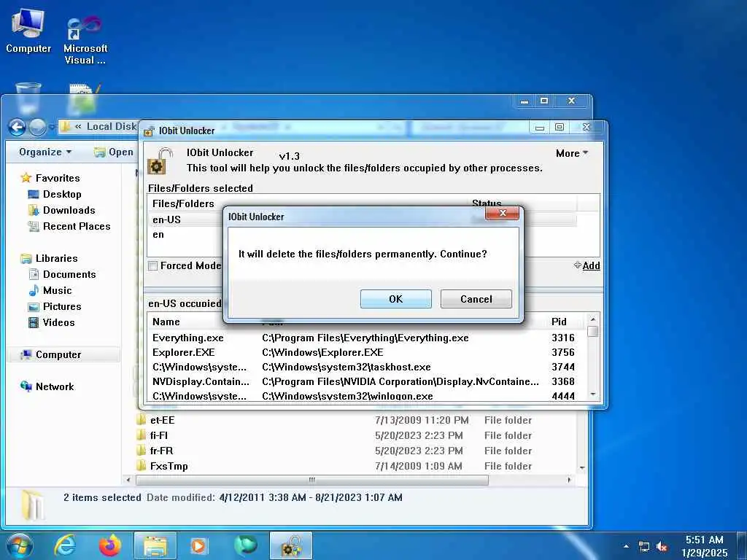
Task: Click the Explorer horizontal scrollbar right arrow
Action: coord(569,480)
